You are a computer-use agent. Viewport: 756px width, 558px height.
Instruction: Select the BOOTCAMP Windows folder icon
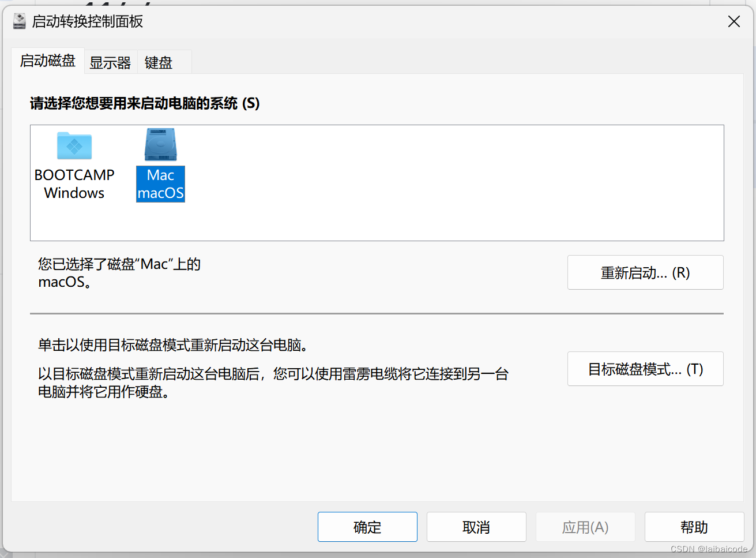pos(74,146)
